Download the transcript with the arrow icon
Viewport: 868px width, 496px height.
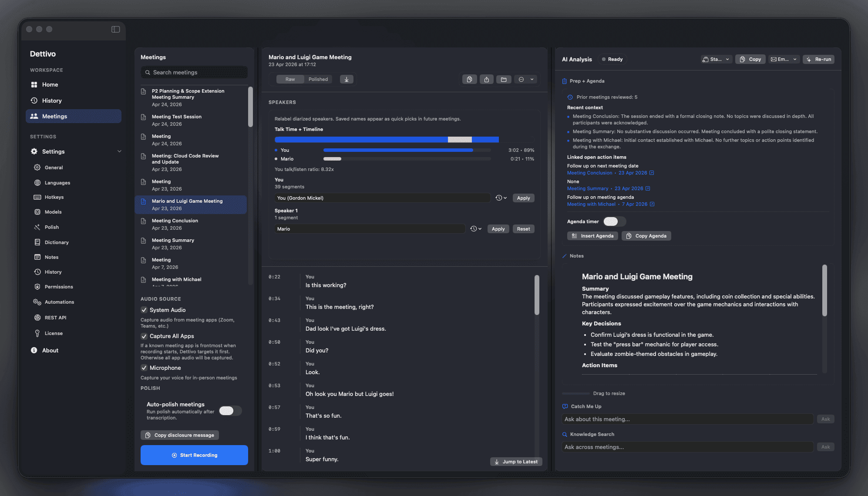click(x=347, y=79)
